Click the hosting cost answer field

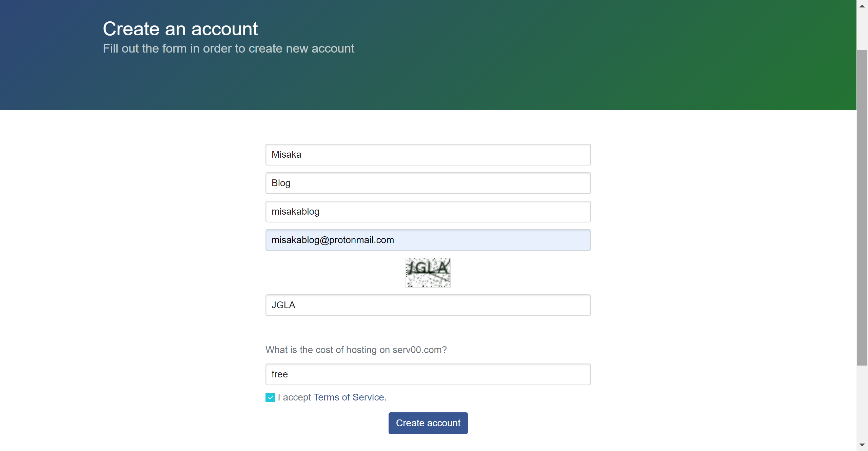pos(428,374)
